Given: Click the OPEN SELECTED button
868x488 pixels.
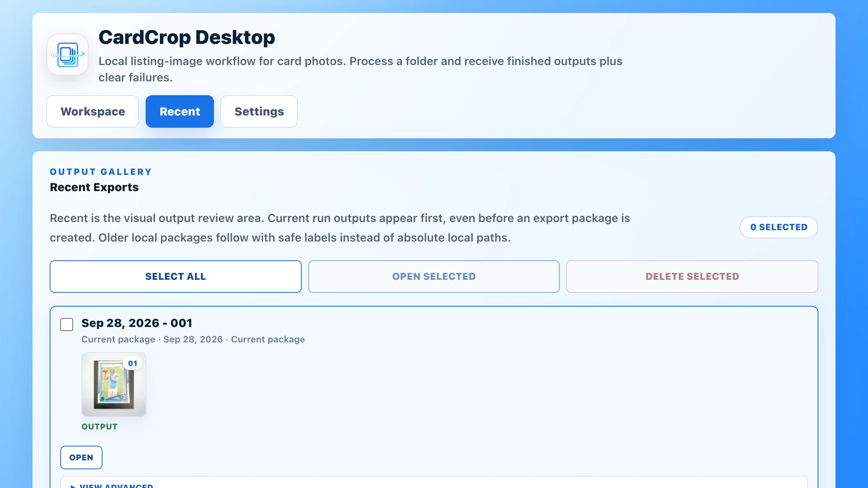Looking at the screenshot, I should pyautogui.click(x=434, y=277).
